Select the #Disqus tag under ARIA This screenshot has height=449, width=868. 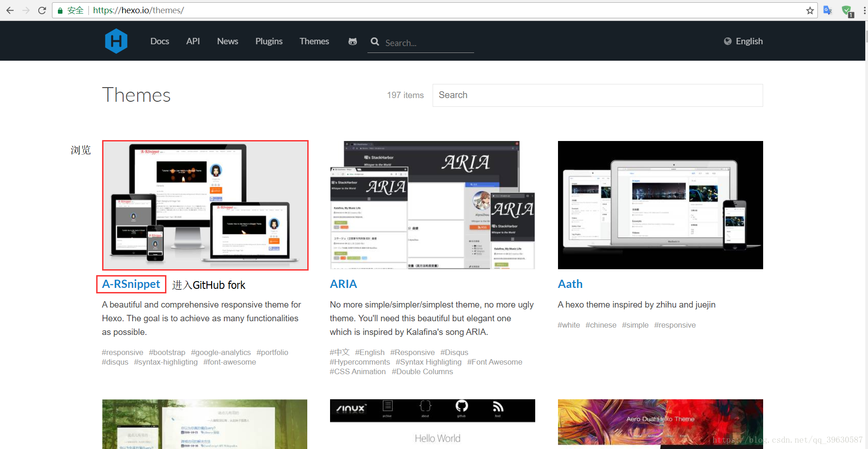[454, 353]
